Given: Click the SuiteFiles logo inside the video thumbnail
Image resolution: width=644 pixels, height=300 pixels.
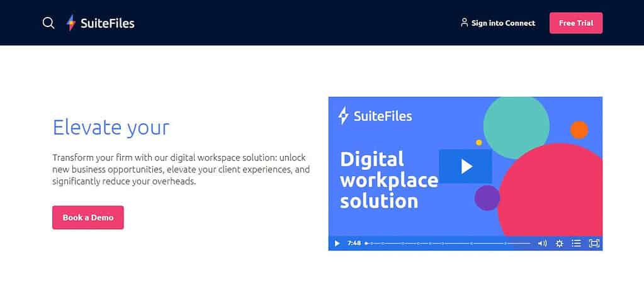Looking at the screenshot, I should 375,116.
